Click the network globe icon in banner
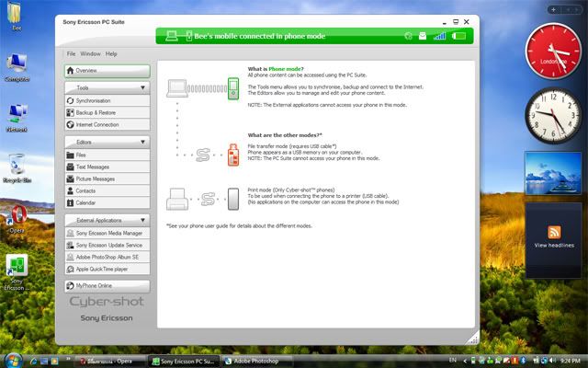The image size is (588, 368). 408,36
